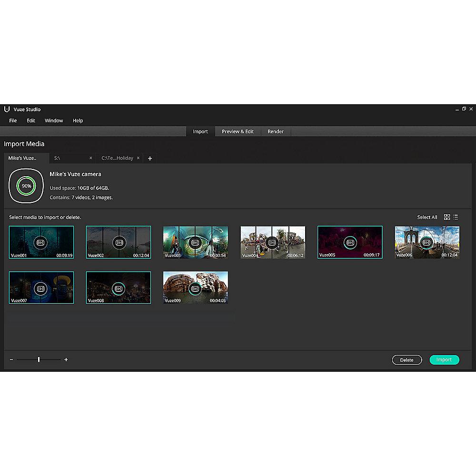Click the video icon on Vuze001
476x476 pixels.
click(x=40, y=243)
